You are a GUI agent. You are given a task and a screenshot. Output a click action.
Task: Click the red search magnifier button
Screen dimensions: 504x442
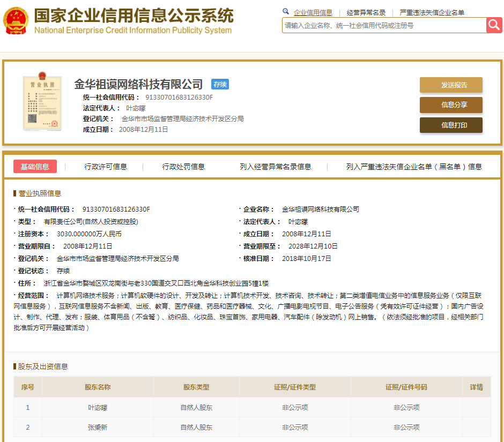494,25
